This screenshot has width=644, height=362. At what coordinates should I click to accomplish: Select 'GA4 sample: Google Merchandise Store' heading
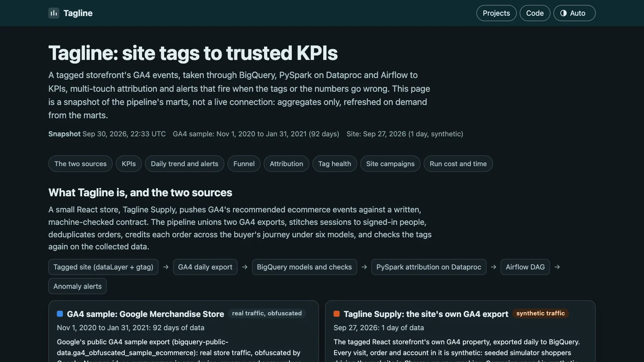(x=145, y=314)
